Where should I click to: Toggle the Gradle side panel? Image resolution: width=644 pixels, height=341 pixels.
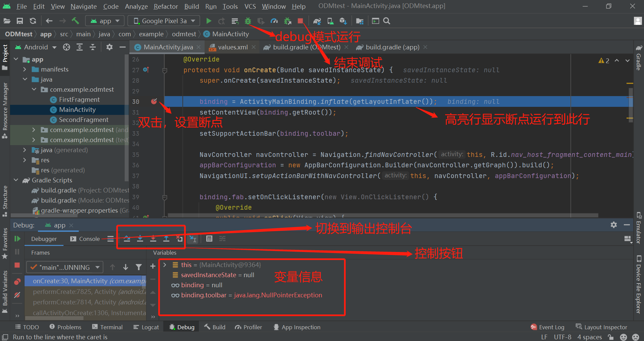[x=639, y=58]
